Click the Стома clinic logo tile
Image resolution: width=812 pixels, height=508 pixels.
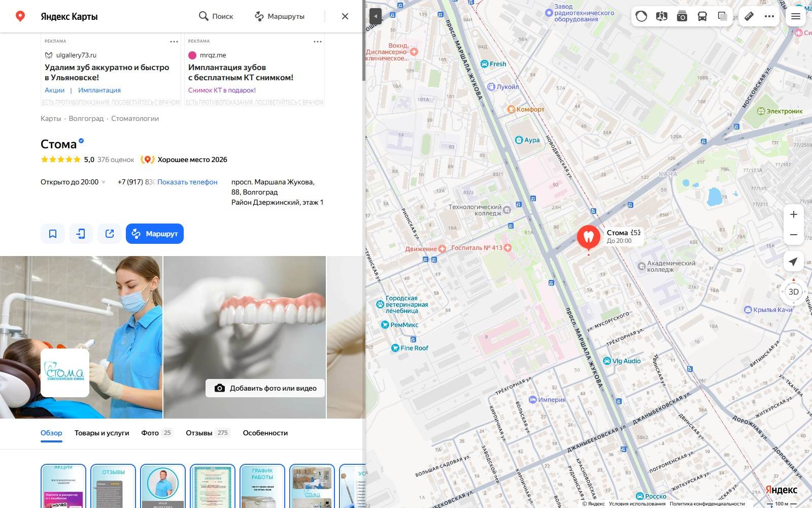(65, 373)
